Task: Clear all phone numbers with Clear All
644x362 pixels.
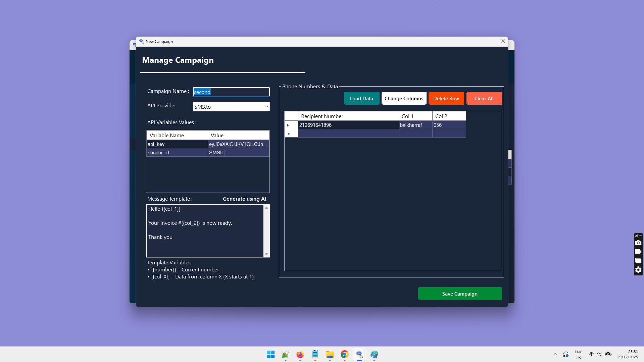Action: click(484, 98)
